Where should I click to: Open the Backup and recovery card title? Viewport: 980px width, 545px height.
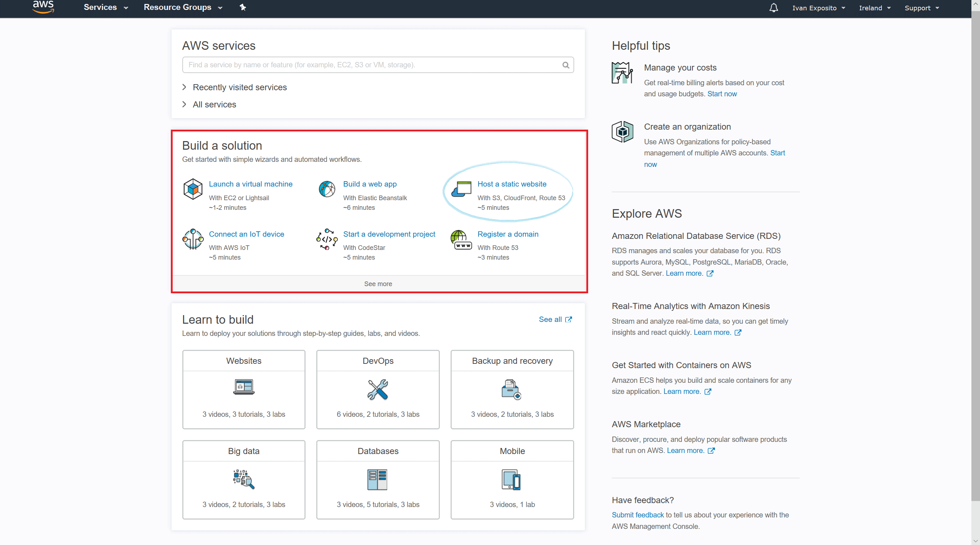pos(512,361)
